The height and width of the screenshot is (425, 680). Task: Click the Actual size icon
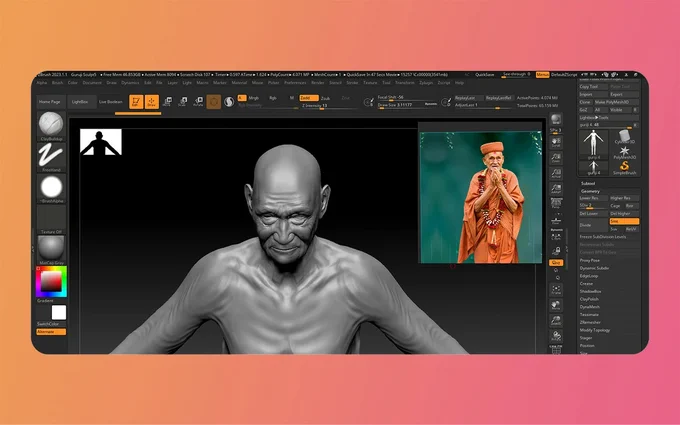(x=556, y=173)
